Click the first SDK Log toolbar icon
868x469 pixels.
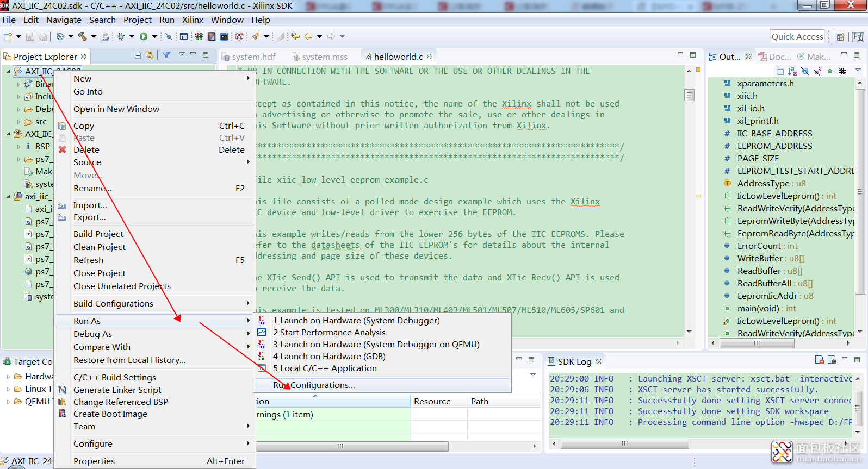pos(820,360)
